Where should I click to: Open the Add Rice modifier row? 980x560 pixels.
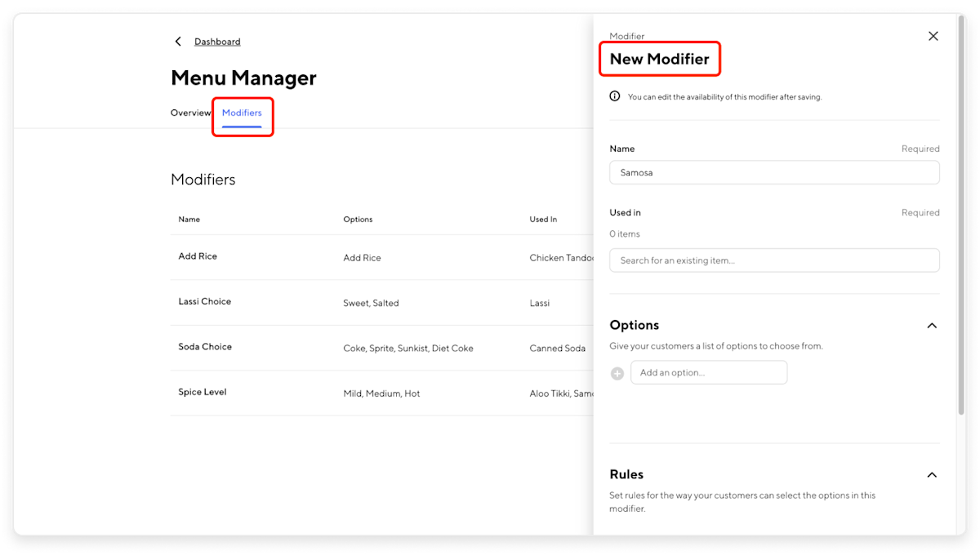pyautogui.click(x=382, y=257)
